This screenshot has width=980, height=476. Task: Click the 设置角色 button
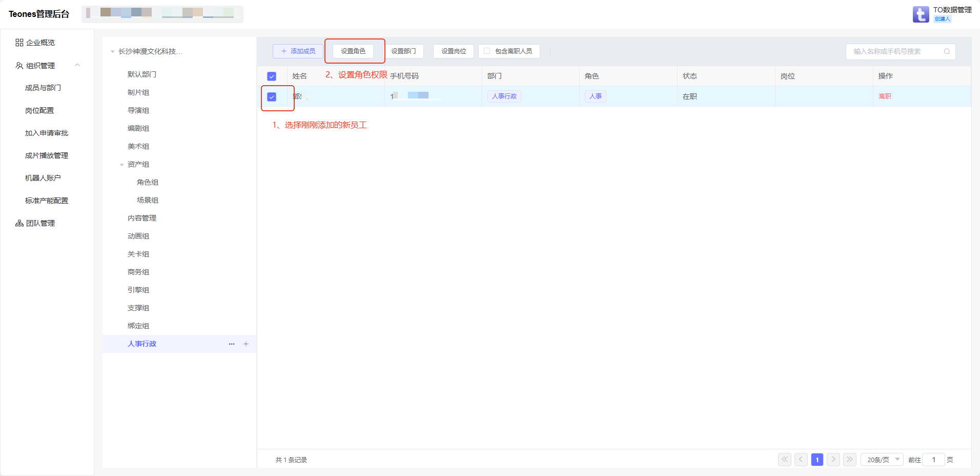tap(353, 51)
